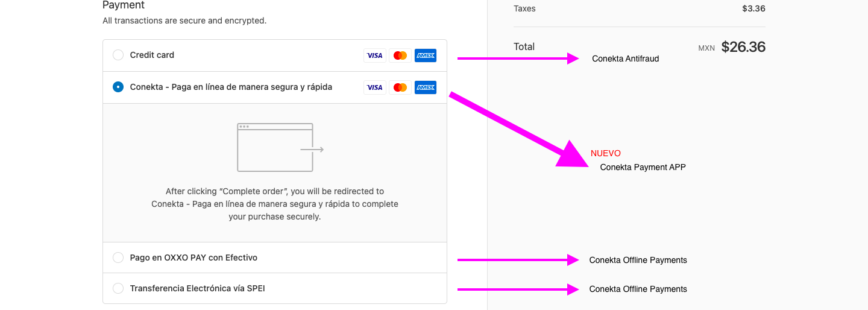Select the Transferencia Electrónica vía SPEI radio button
Screen dimensions: 868x310
point(118,288)
